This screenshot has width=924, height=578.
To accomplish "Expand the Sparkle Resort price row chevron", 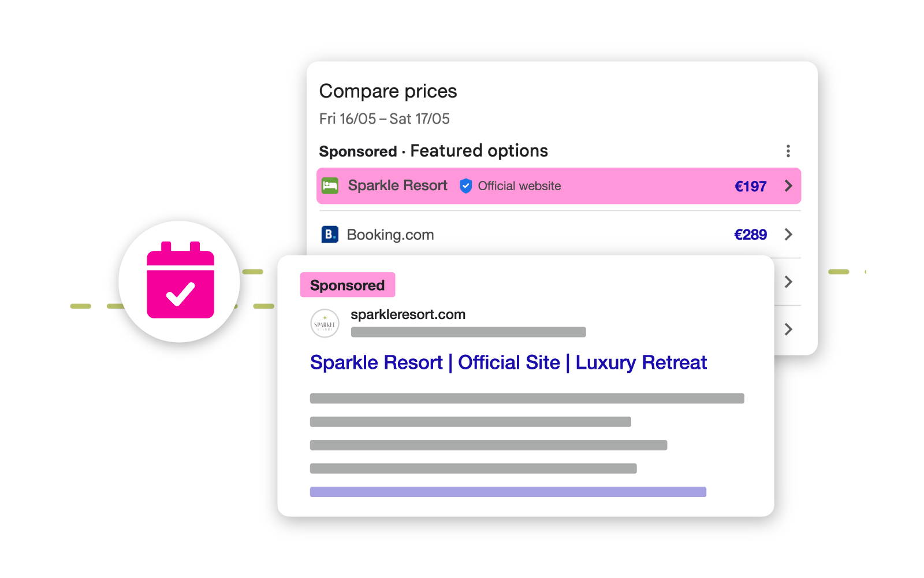I will (x=788, y=186).
